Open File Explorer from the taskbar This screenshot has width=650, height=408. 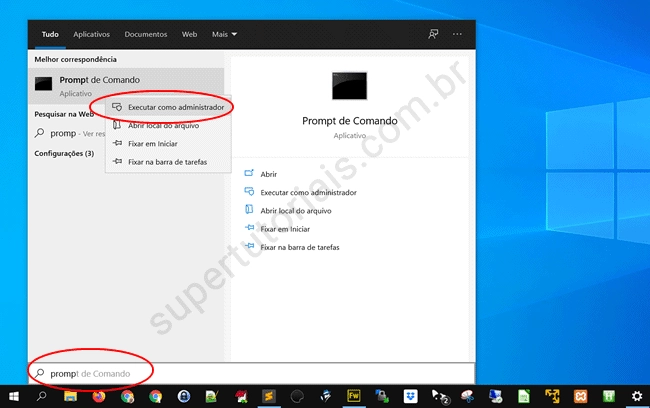(x=70, y=396)
